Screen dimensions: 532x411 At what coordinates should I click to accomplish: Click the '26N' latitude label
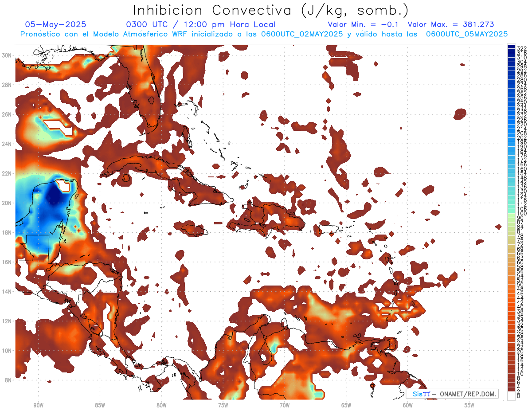point(7,114)
